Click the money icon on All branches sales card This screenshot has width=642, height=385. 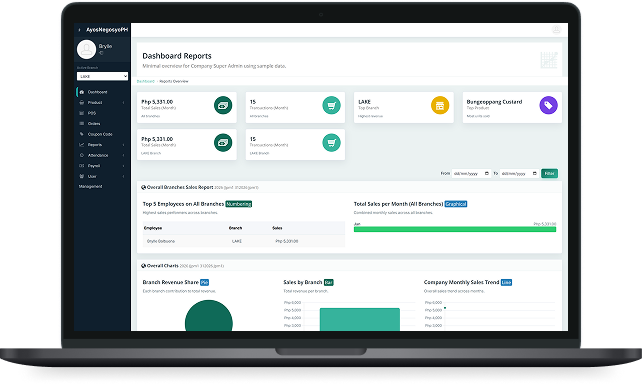pos(223,105)
